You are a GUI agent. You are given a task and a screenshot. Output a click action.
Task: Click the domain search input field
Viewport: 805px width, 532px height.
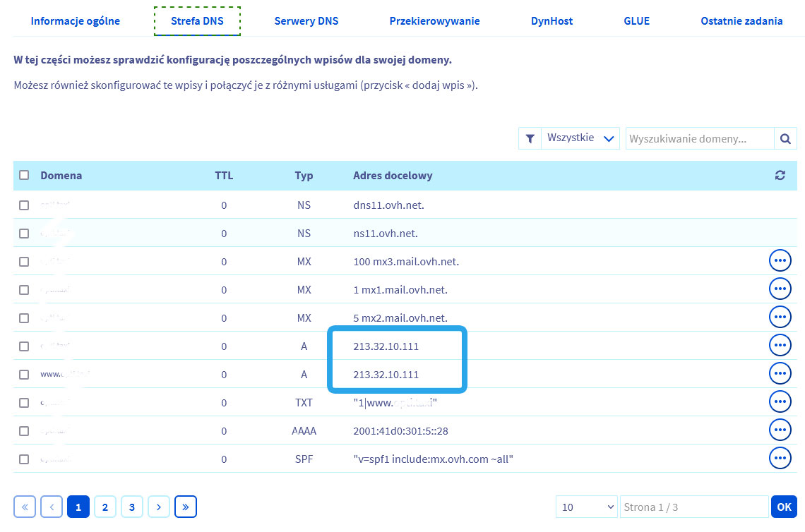pyautogui.click(x=699, y=138)
